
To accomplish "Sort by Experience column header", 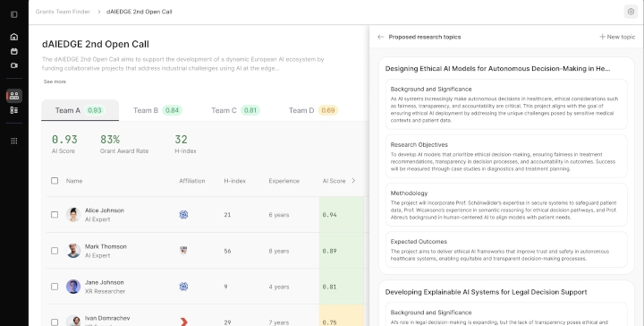I will [x=284, y=181].
